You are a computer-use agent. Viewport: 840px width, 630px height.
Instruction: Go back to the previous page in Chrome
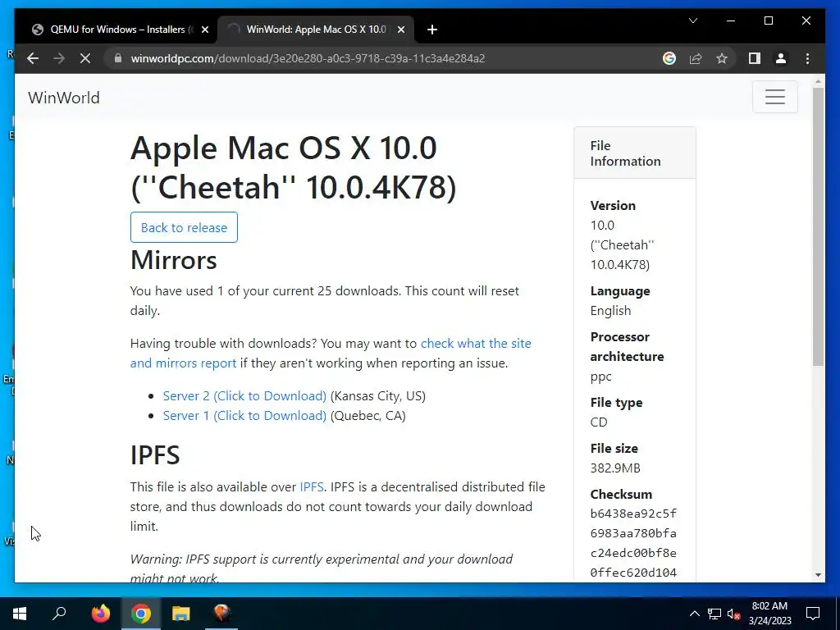pos(33,58)
